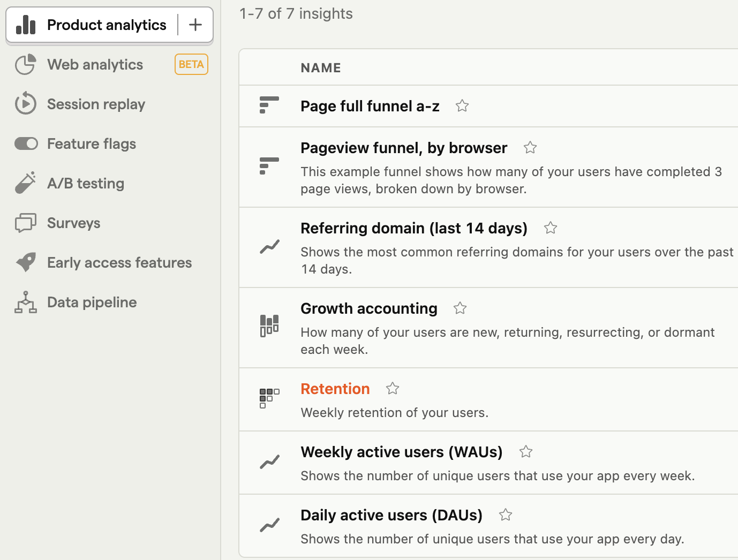Click the Early access features rocket icon
Screen dimensions: 738x560
26,262
